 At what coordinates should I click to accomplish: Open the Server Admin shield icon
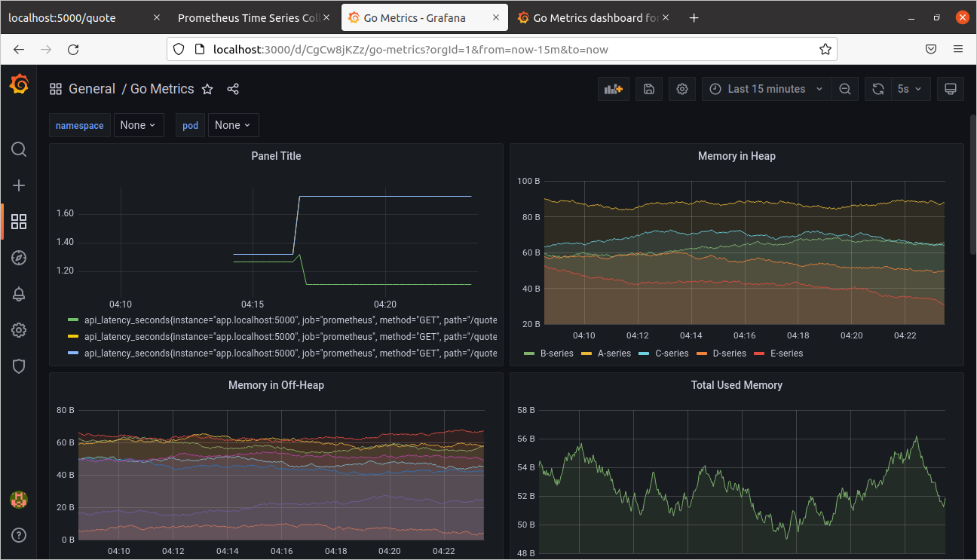[19, 366]
